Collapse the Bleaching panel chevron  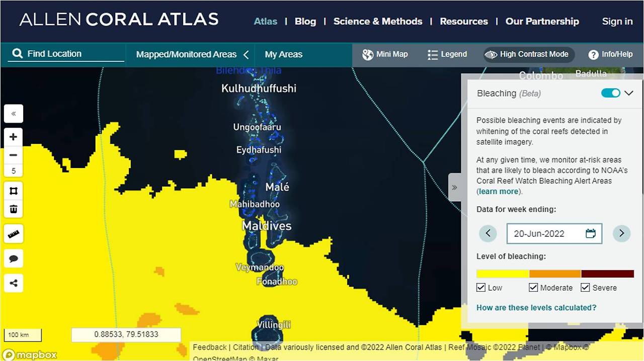(x=629, y=93)
